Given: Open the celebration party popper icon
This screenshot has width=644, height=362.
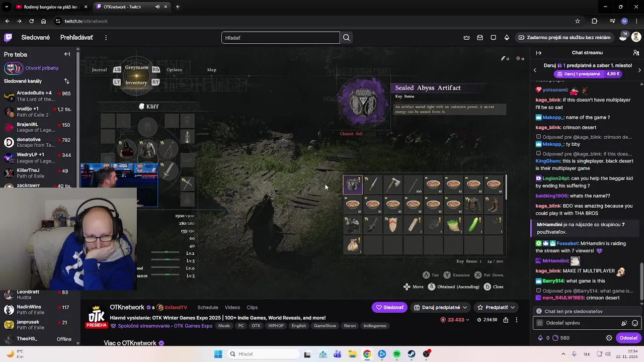Looking at the screenshot, I should (624, 323).
